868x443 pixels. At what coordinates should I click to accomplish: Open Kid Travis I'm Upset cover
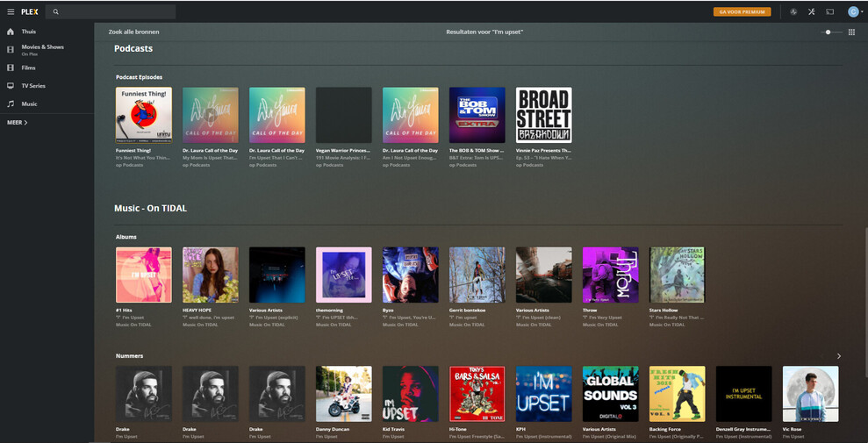pyautogui.click(x=410, y=394)
